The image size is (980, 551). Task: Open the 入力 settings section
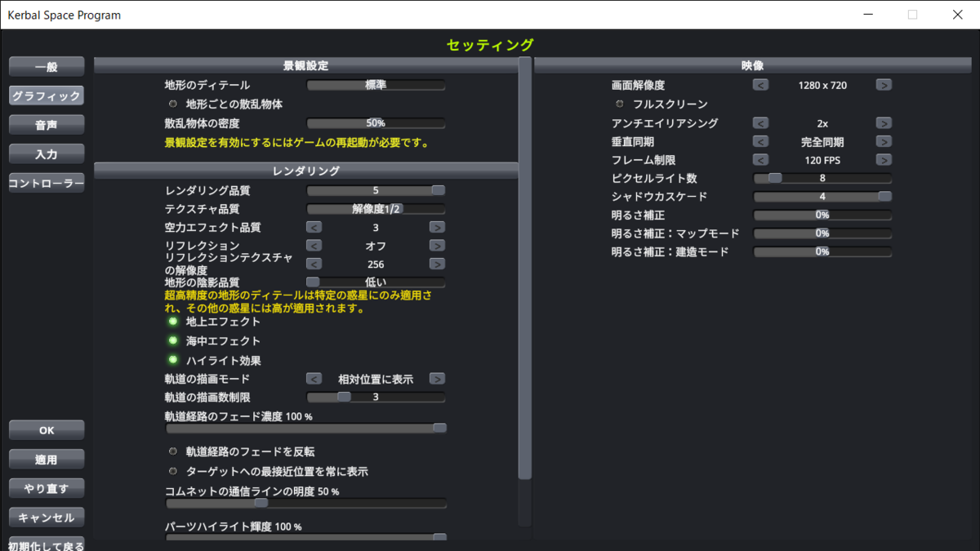tap(46, 153)
